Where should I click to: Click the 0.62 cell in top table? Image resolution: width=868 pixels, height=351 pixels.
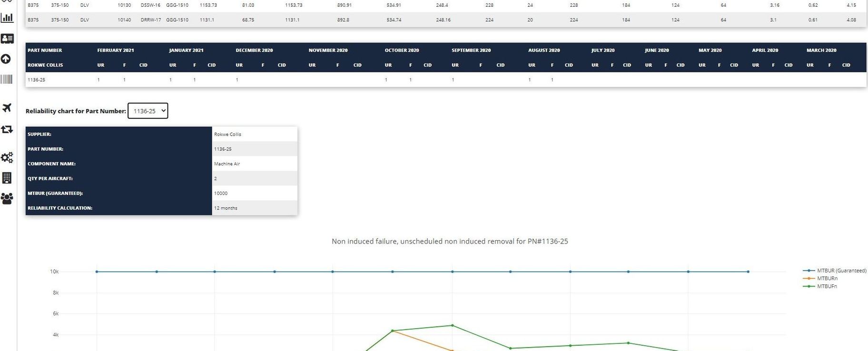tap(813, 5)
